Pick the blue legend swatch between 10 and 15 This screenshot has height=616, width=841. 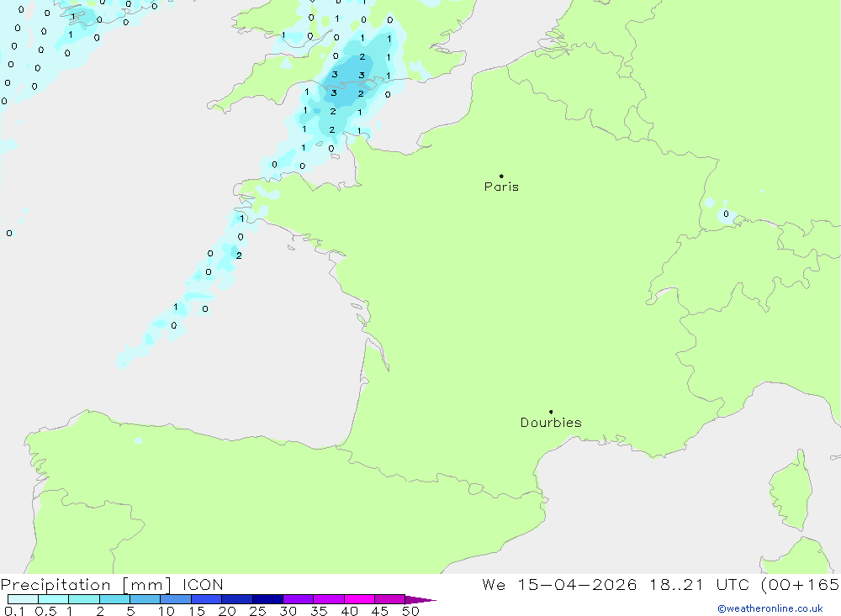click(x=176, y=599)
